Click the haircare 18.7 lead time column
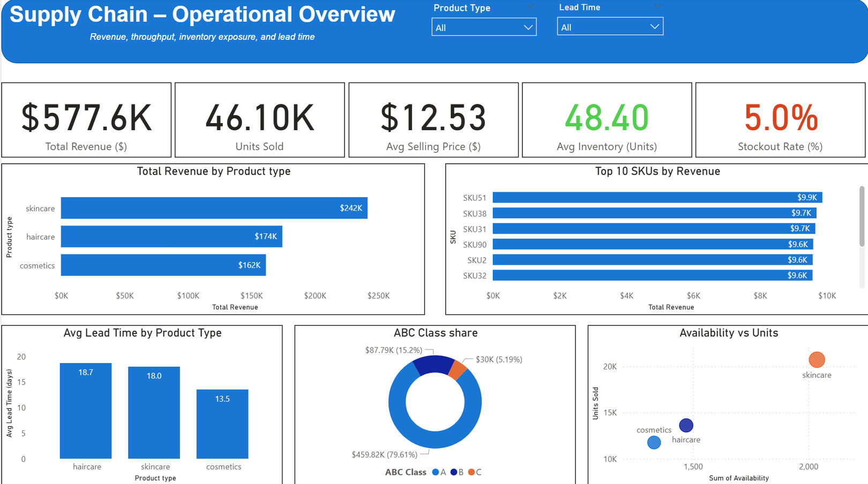This screenshot has height=484, width=868. [x=86, y=411]
